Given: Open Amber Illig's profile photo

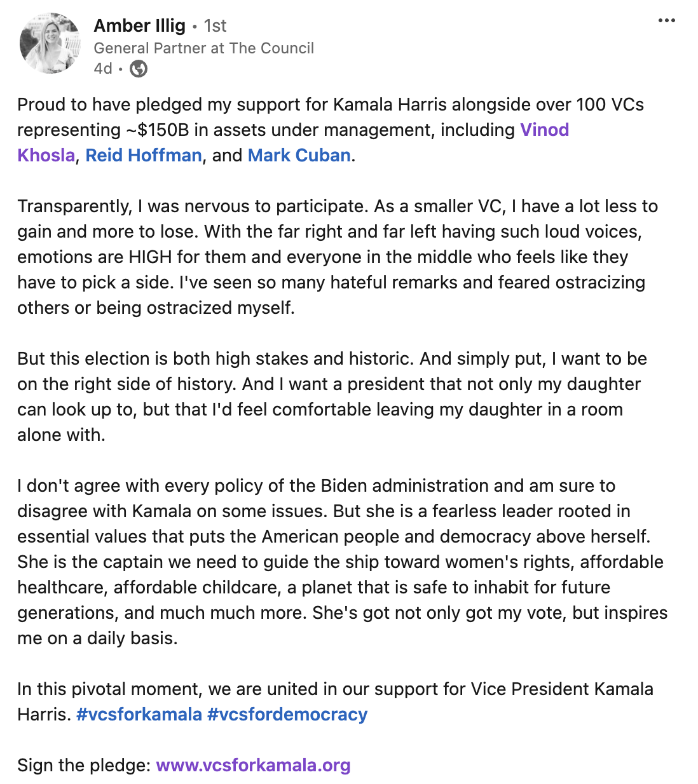Looking at the screenshot, I should (x=50, y=43).
